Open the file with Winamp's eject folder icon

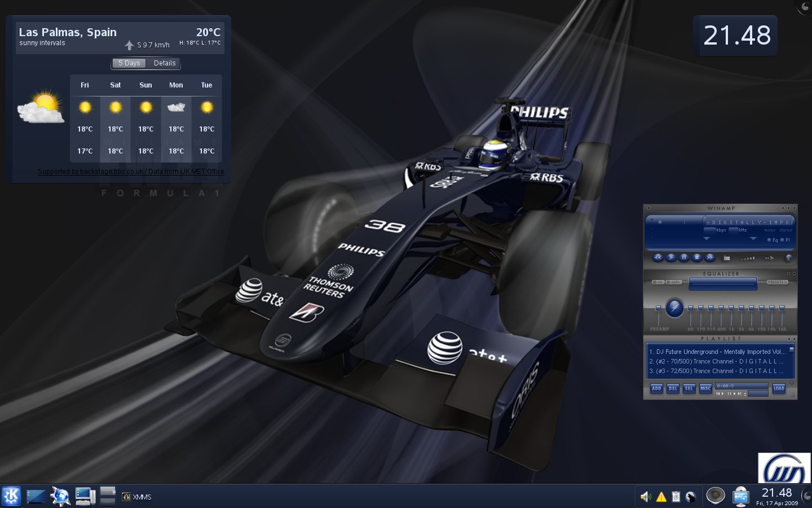tap(727, 258)
